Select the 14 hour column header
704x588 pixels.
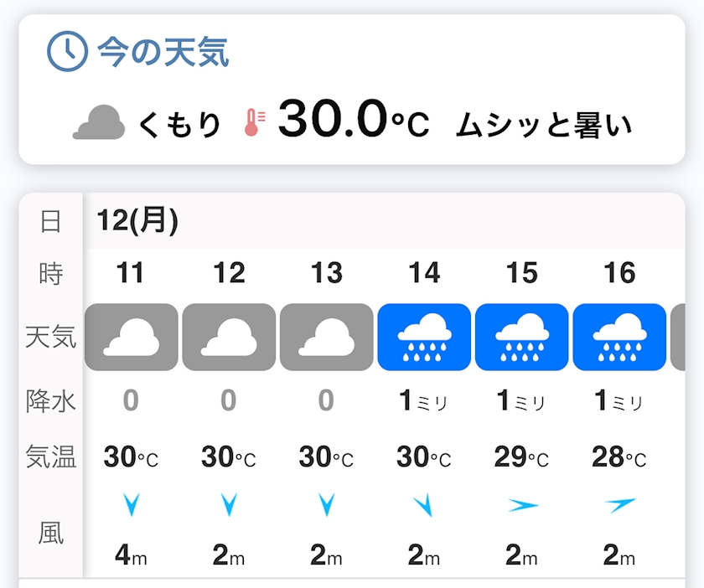click(424, 272)
